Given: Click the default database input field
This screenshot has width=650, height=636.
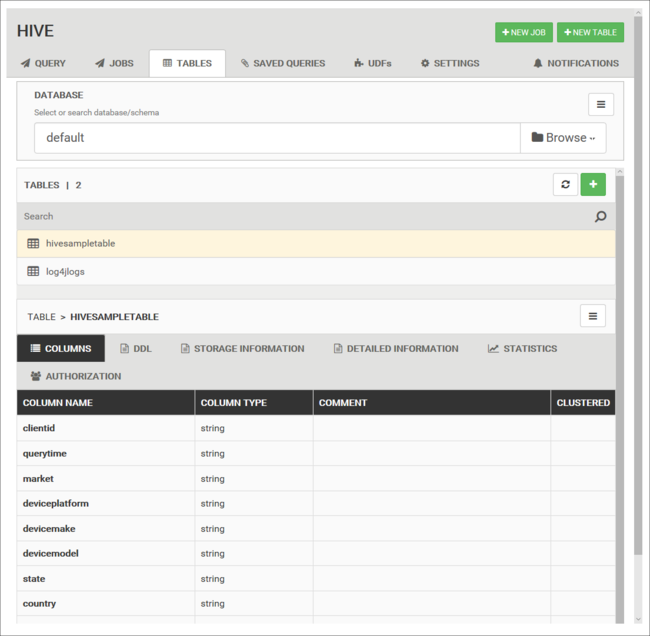Looking at the screenshot, I should coord(277,138).
